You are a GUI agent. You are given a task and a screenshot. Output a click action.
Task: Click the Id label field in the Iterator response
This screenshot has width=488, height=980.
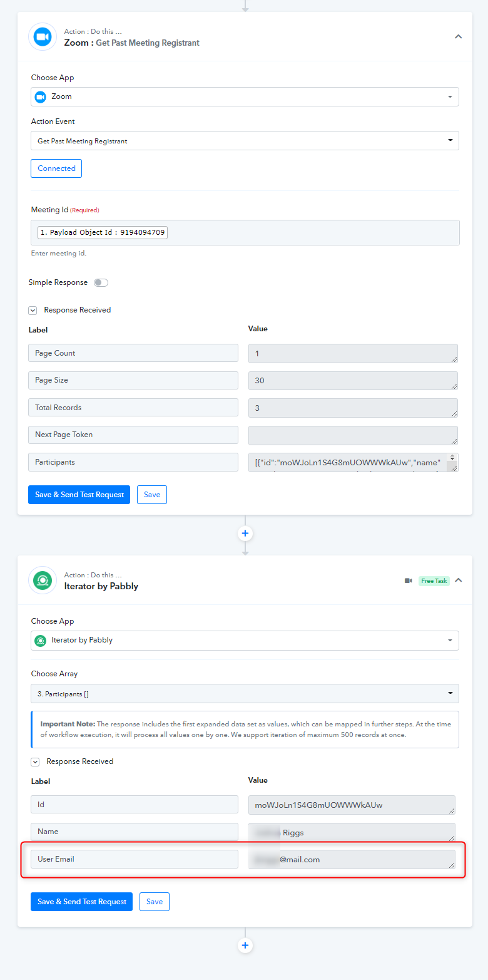coord(135,804)
